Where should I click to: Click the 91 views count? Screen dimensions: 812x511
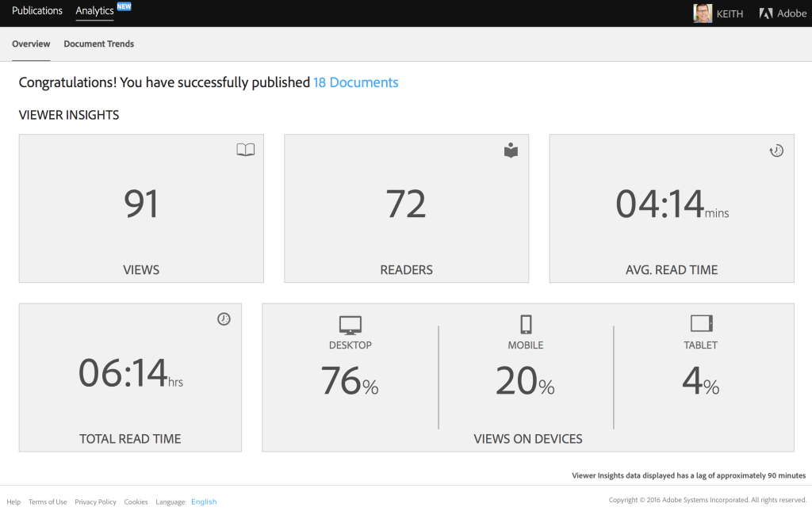click(141, 204)
